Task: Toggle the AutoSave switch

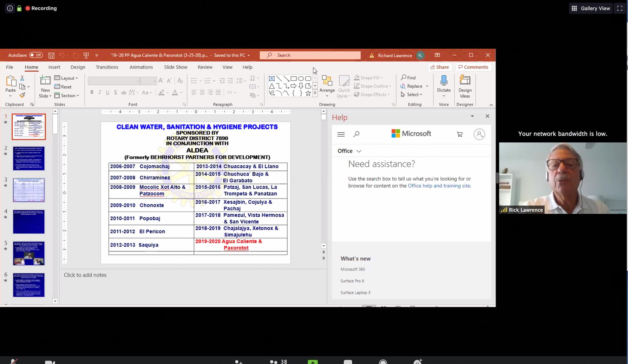Action: 36,55
